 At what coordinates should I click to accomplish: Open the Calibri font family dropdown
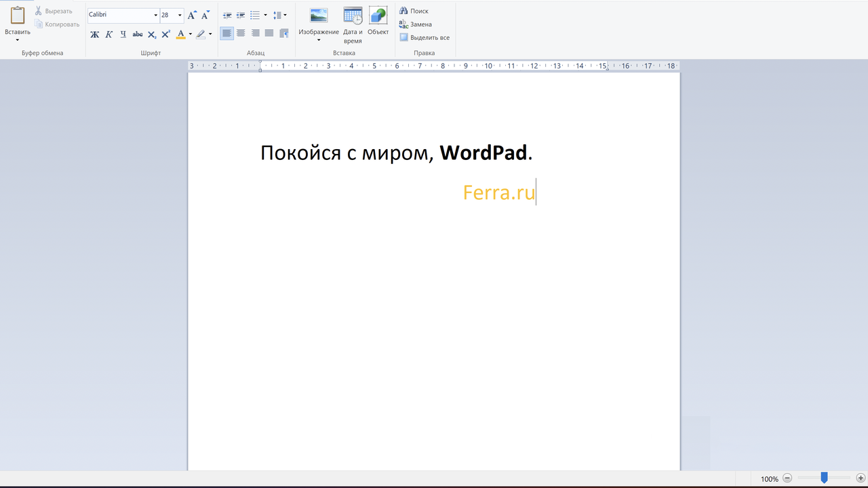pos(155,15)
